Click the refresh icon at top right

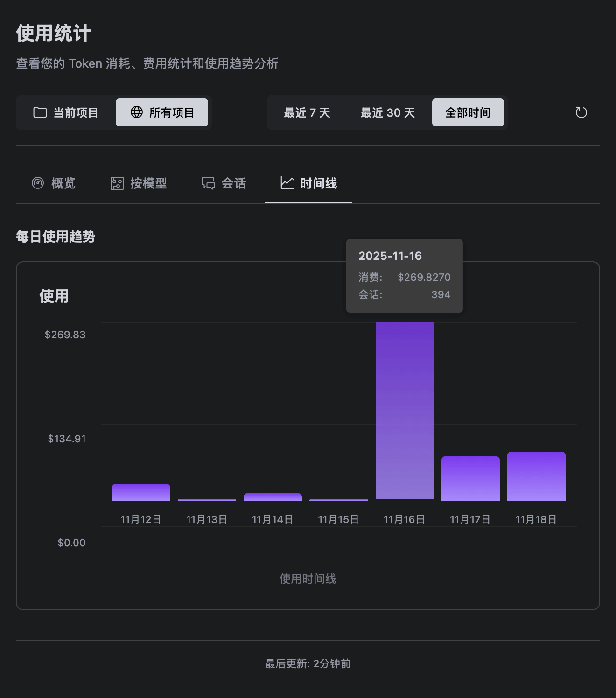581,112
